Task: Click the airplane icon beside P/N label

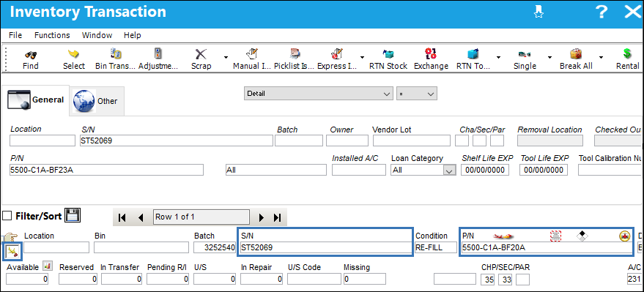Action: click(503, 236)
